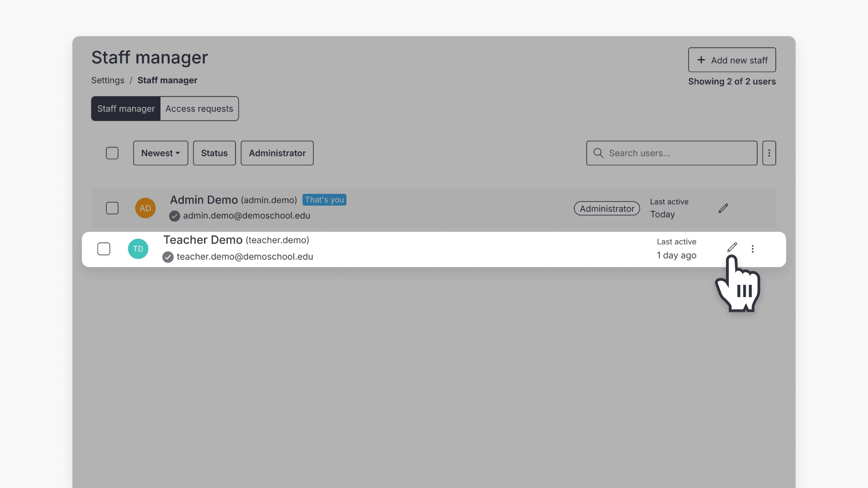868x488 pixels.
Task: Click the TD avatar for Teacher Demo
Action: pos(138,249)
